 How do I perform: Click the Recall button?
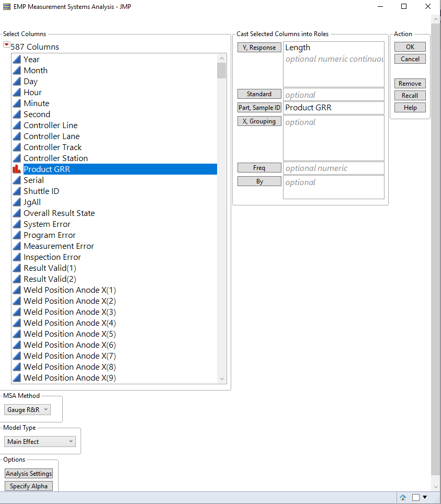(x=410, y=96)
